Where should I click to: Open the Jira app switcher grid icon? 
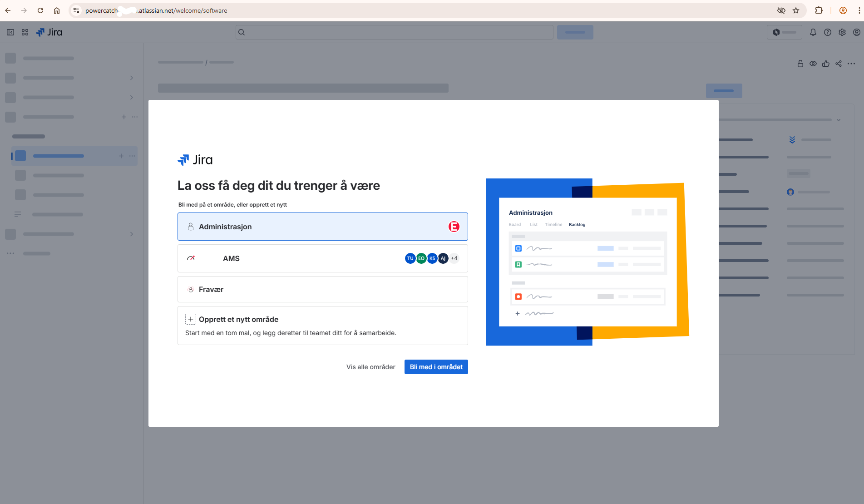pyautogui.click(x=25, y=32)
